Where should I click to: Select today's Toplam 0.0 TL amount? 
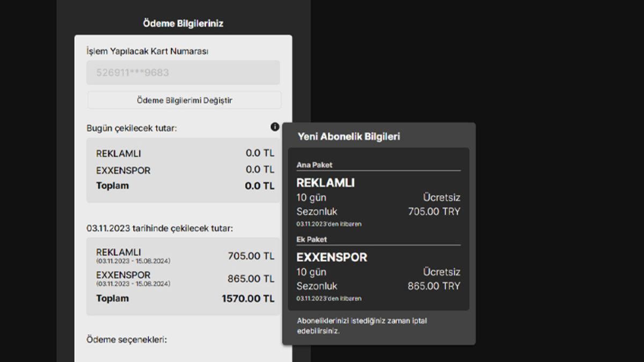[x=259, y=186]
